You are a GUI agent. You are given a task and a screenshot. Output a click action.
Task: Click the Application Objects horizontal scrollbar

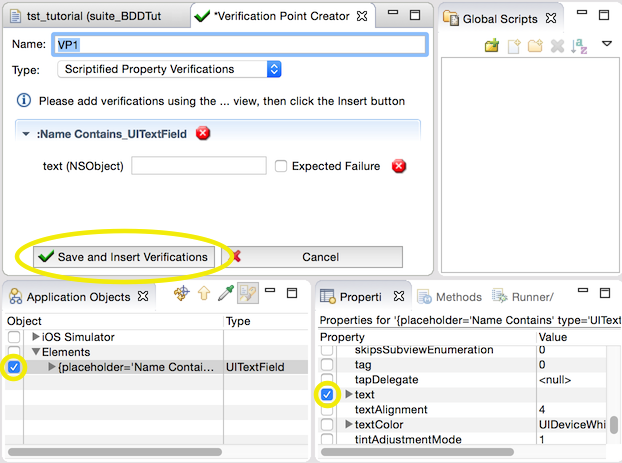pos(115,452)
